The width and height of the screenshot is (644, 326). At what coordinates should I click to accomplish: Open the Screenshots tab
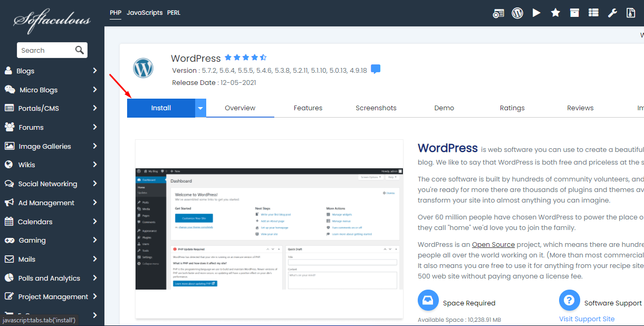(x=376, y=108)
